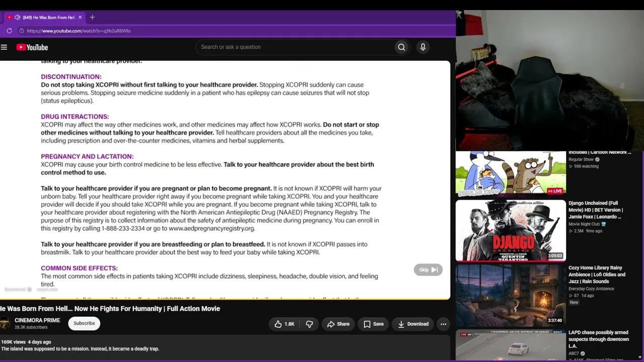Viewport: 644px width, 362px height.
Task: Play the LAPD chase video thumbnail
Action: (511, 345)
